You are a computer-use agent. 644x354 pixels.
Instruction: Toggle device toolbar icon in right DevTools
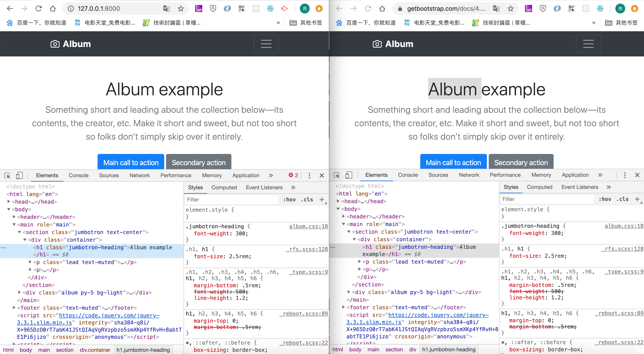(348, 175)
